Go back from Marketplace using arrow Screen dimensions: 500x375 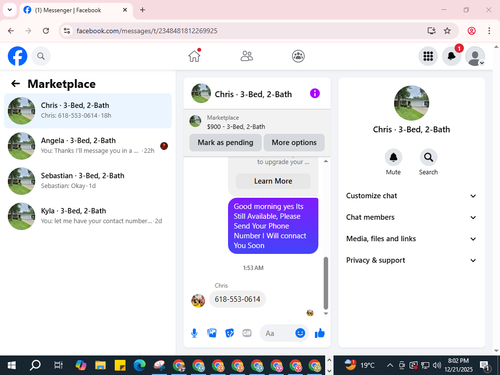[16, 84]
